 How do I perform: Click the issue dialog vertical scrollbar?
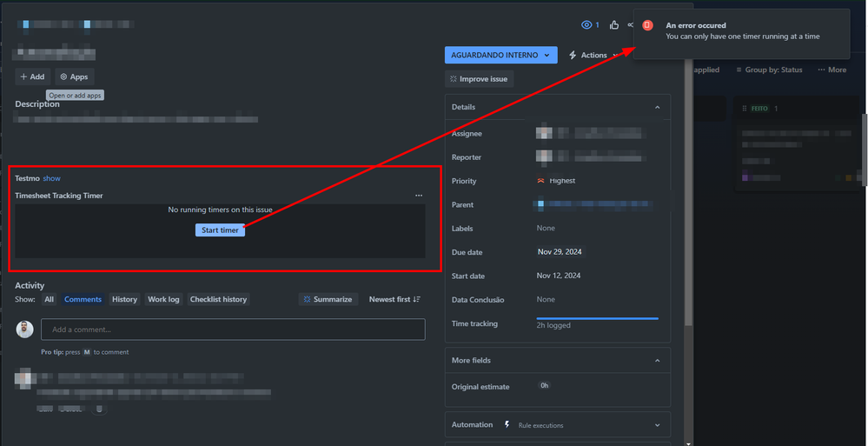coord(688,194)
